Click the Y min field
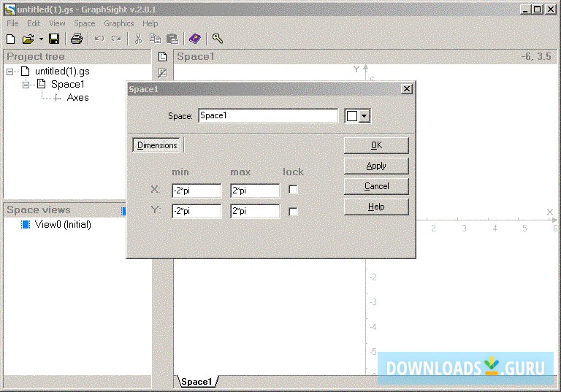 [196, 211]
